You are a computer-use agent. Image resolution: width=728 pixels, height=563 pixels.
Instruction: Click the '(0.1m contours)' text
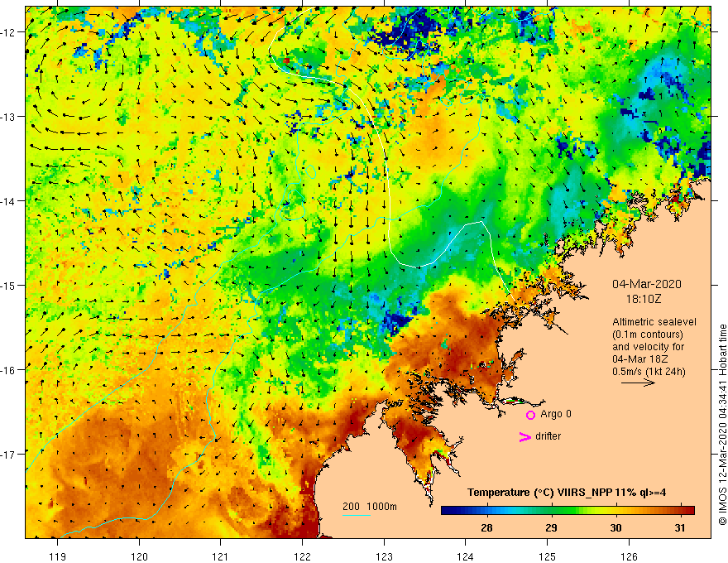(648, 334)
